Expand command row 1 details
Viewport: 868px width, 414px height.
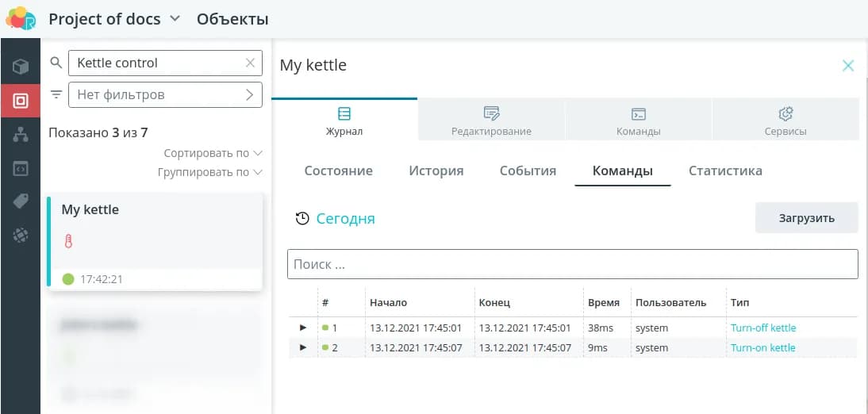click(302, 328)
